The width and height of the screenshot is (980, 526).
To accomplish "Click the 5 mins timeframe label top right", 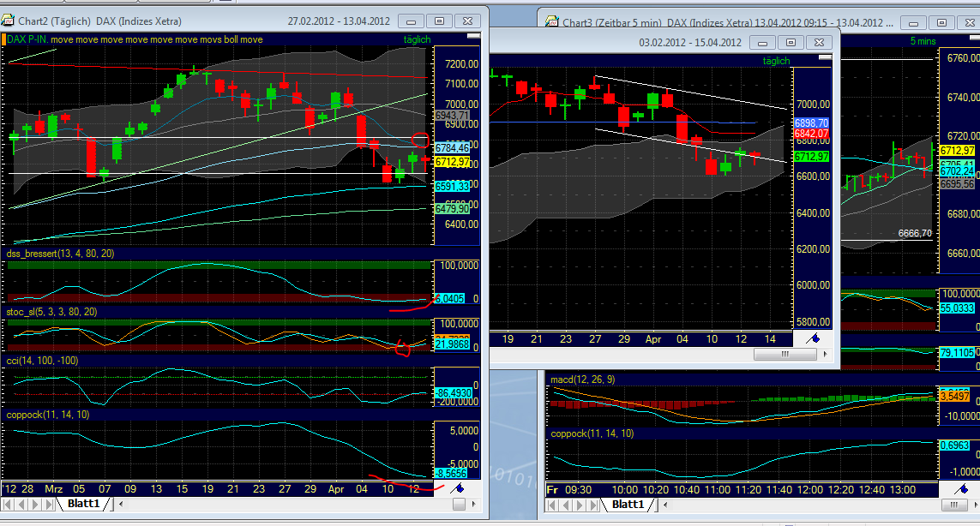I will (923, 39).
